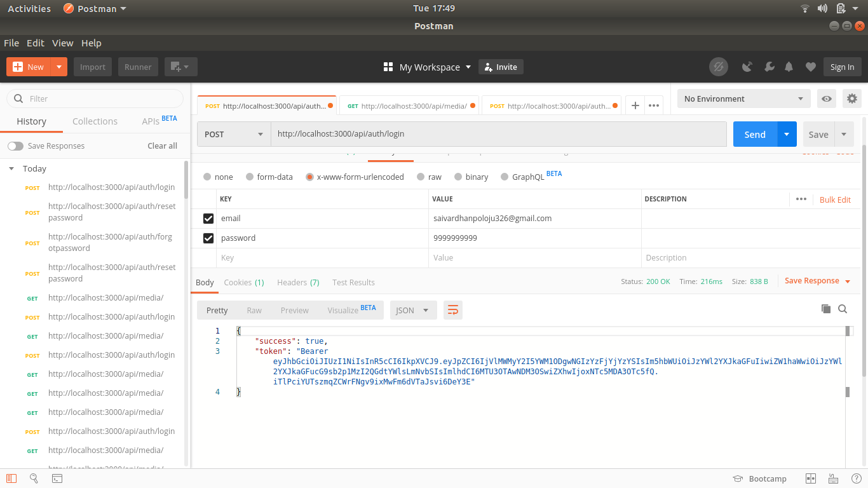The height and width of the screenshot is (488, 868).
Task: Click the new window icon button
Action: tap(181, 67)
